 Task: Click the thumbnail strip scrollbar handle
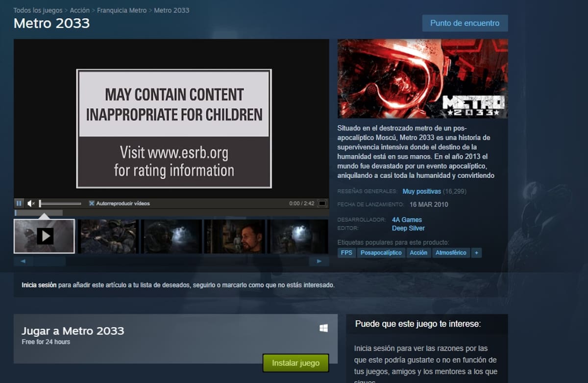49,261
